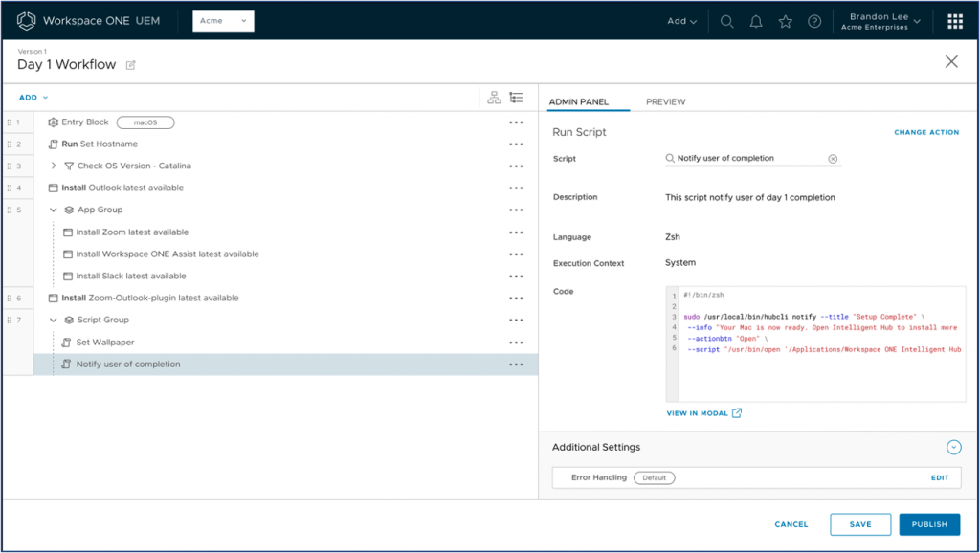Select the Entry Block step
The width and height of the screenshot is (980, 553).
pos(84,122)
